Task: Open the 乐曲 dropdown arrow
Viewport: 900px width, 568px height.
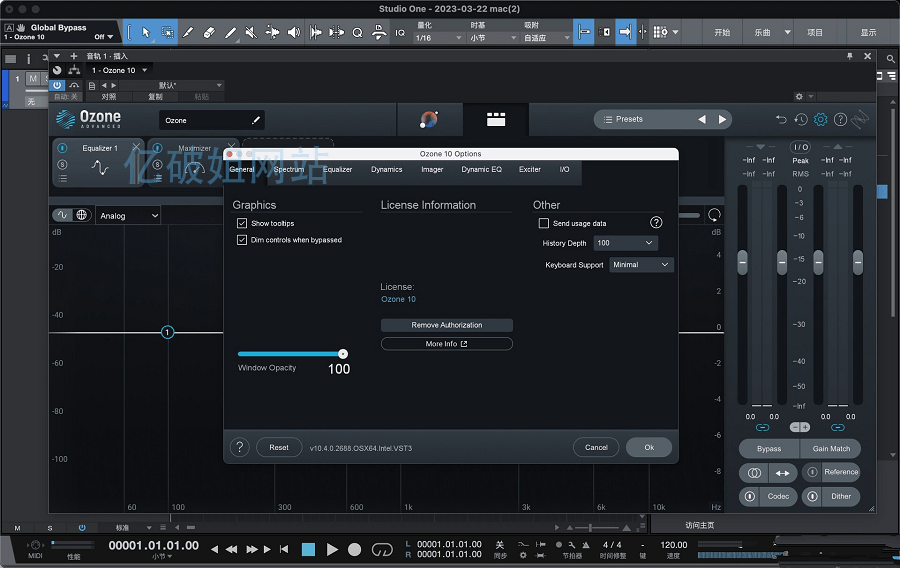Action: [788, 33]
